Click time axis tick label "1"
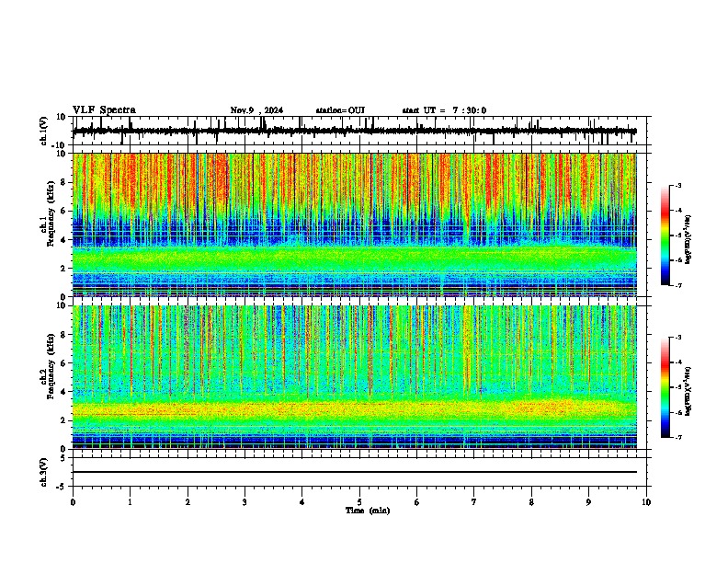This screenshot has height=563, width=728. coord(130,502)
